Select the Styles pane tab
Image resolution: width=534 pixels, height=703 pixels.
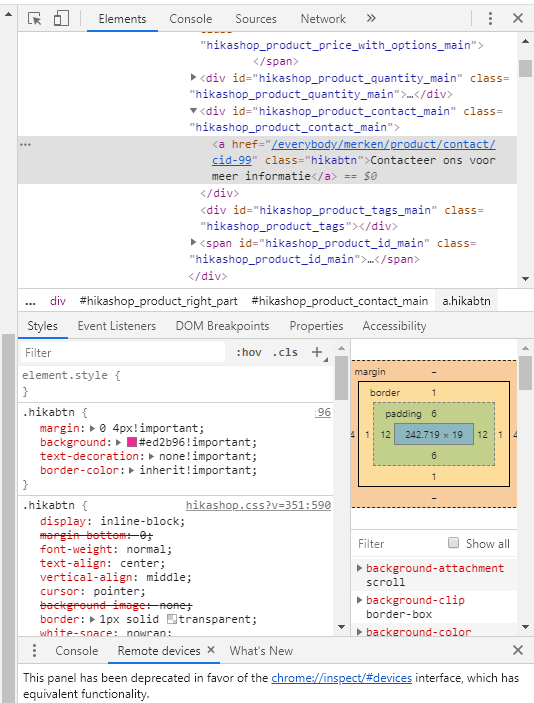tap(43, 326)
